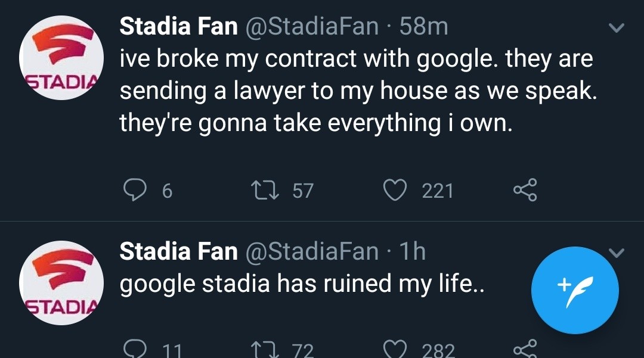Tap the 1h timestamp
Screen dimensions: 644x358
coord(412,251)
